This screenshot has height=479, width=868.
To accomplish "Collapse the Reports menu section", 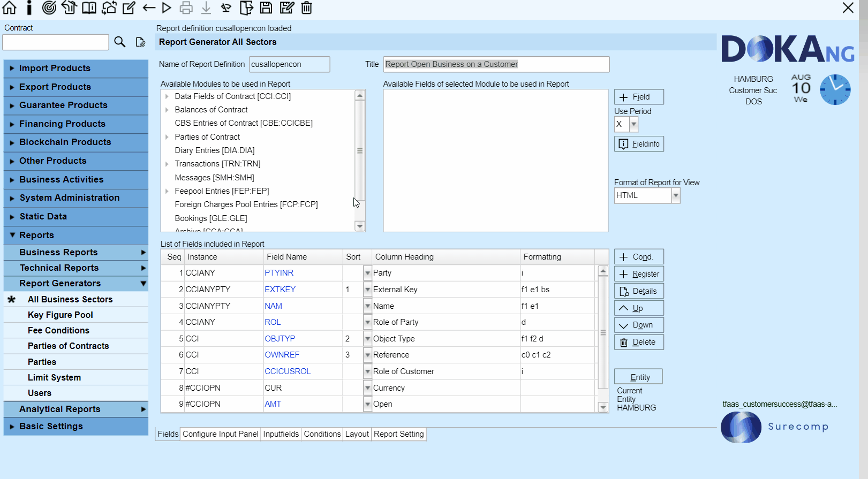I will 76,235.
